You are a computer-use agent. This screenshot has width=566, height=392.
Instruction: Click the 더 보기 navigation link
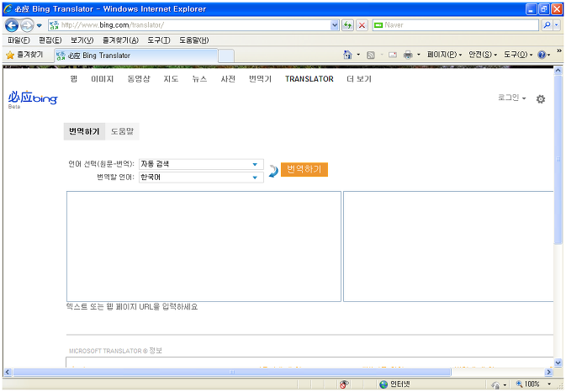[359, 79]
